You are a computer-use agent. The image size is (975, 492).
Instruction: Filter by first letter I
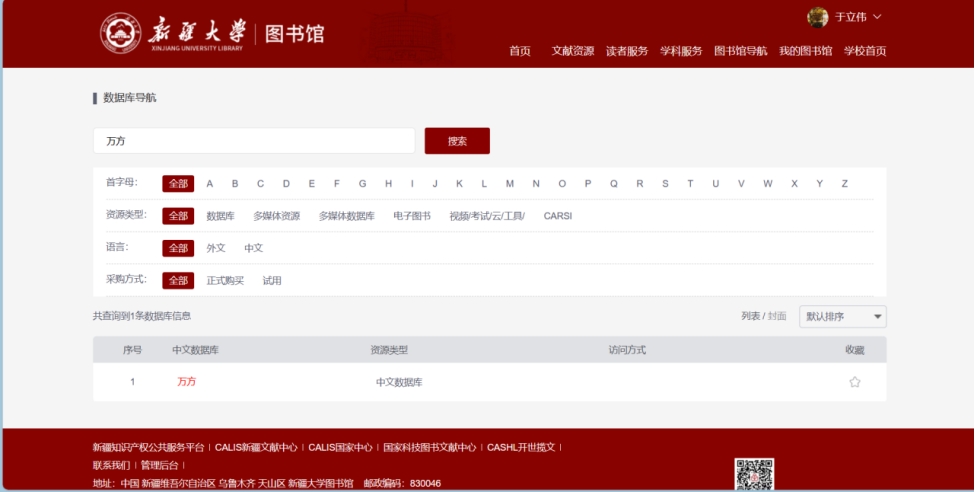click(412, 183)
